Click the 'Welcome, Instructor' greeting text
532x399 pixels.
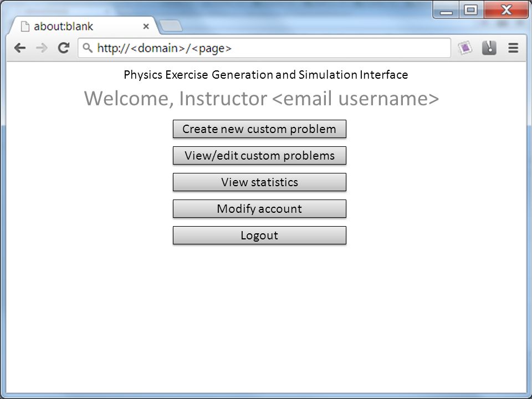click(176, 99)
